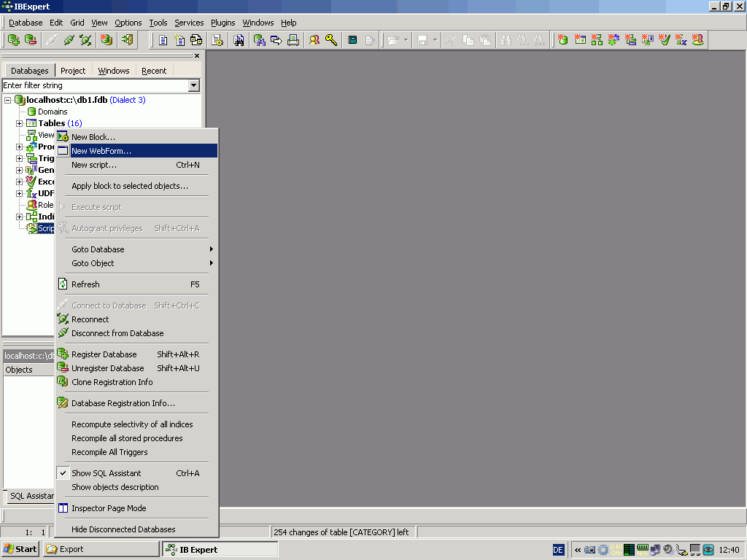
Task: Expand the Indices tree node
Action: tap(19, 217)
